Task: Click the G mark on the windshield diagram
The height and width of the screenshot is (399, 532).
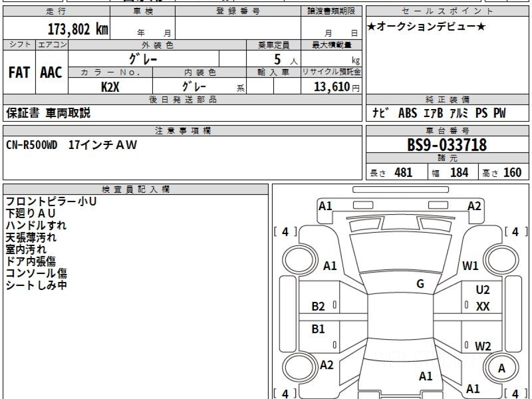Action: 420,284
